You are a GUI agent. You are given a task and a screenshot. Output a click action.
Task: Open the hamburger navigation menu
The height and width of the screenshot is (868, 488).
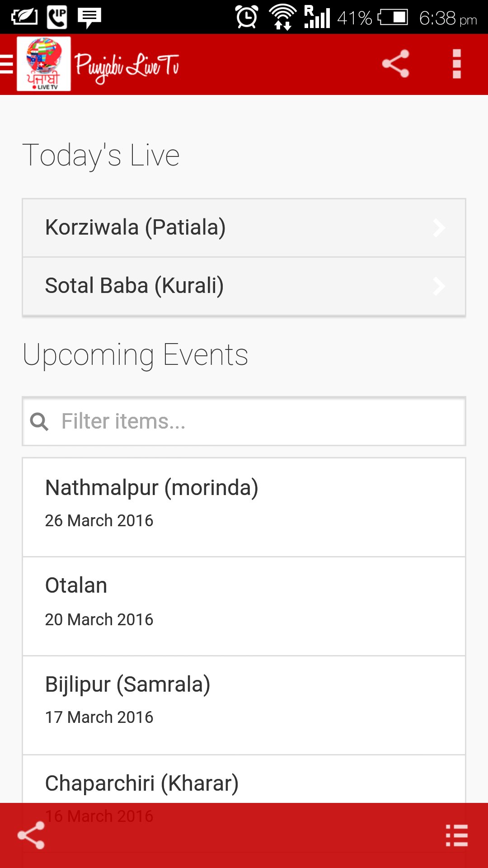pyautogui.click(x=7, y=64)
